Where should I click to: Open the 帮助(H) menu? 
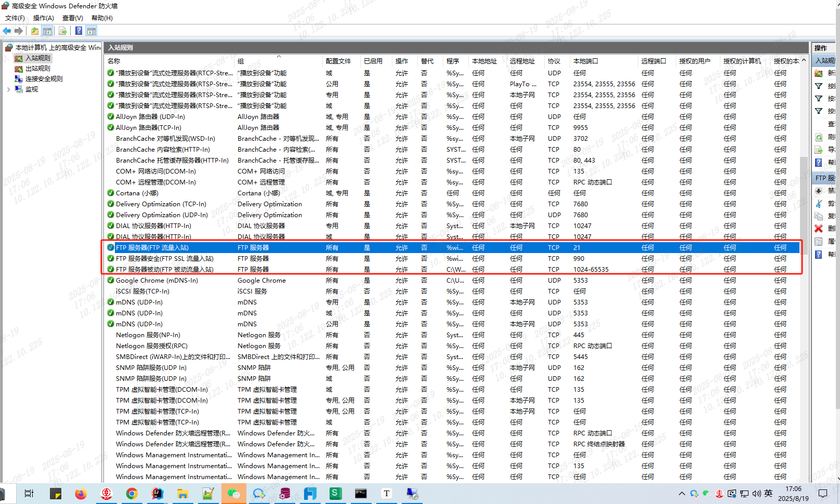point(102,18)
